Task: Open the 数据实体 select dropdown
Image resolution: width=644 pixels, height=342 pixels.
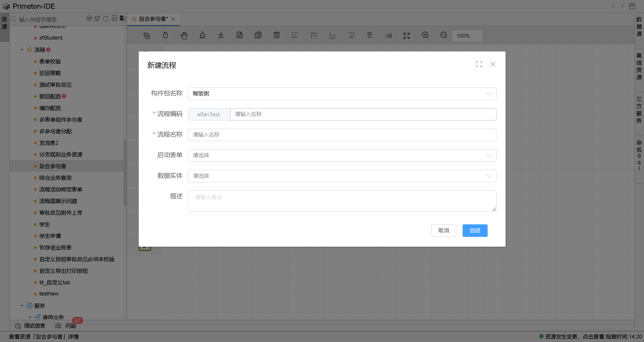Action: pyautogui.click(x=342, y=176)
